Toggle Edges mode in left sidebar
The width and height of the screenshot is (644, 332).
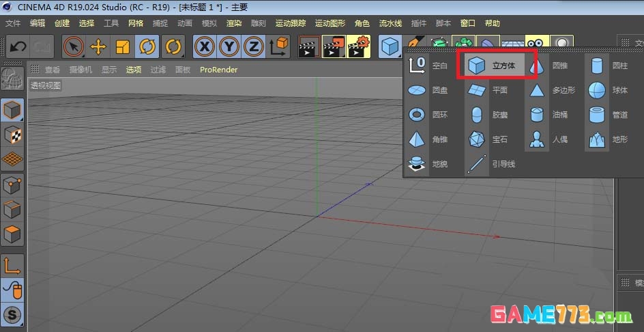(12, 210)
